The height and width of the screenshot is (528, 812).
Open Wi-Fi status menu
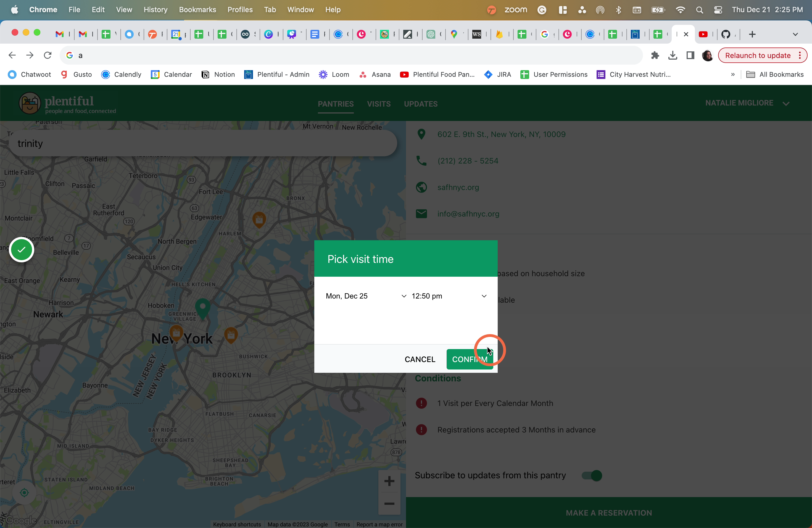[680, 10]
